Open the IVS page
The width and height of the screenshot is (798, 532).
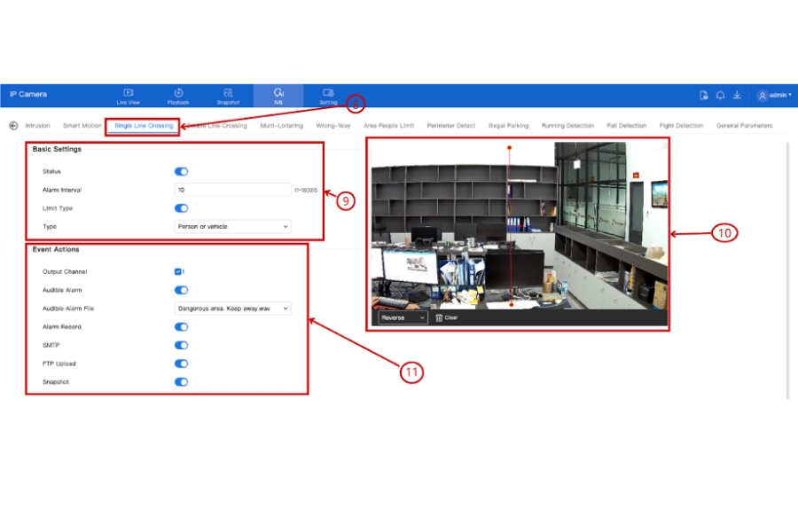click(278, 96)
